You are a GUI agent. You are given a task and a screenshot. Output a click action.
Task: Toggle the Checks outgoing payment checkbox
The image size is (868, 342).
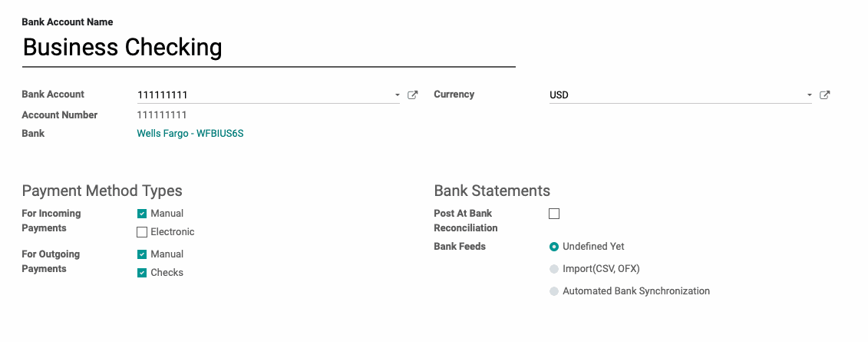coord(142,273)
